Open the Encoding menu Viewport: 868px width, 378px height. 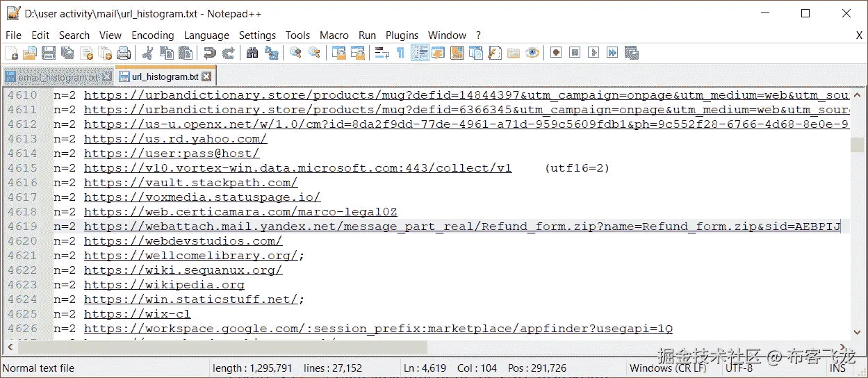[153, 35]
